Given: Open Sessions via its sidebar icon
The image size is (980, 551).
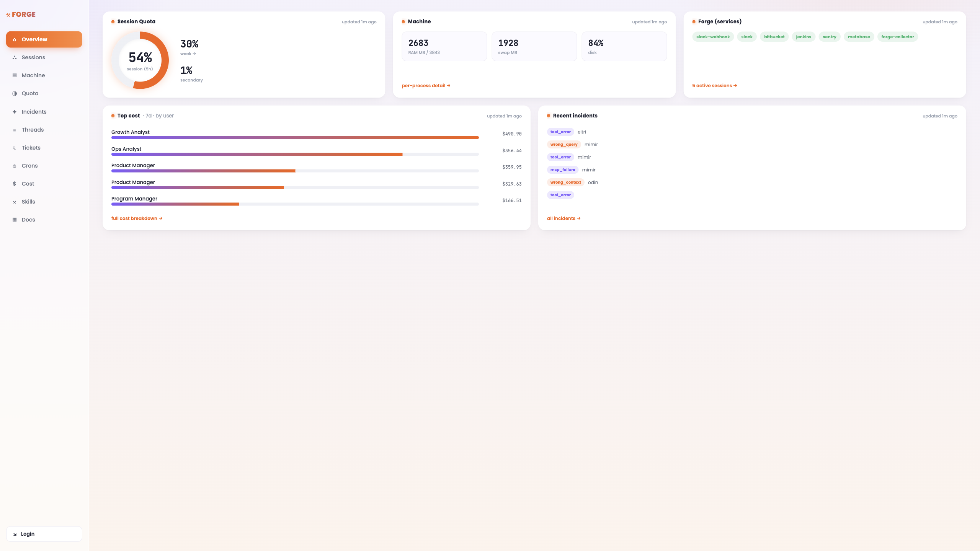Looking at the screenshot, I should (x=15, y=57).
